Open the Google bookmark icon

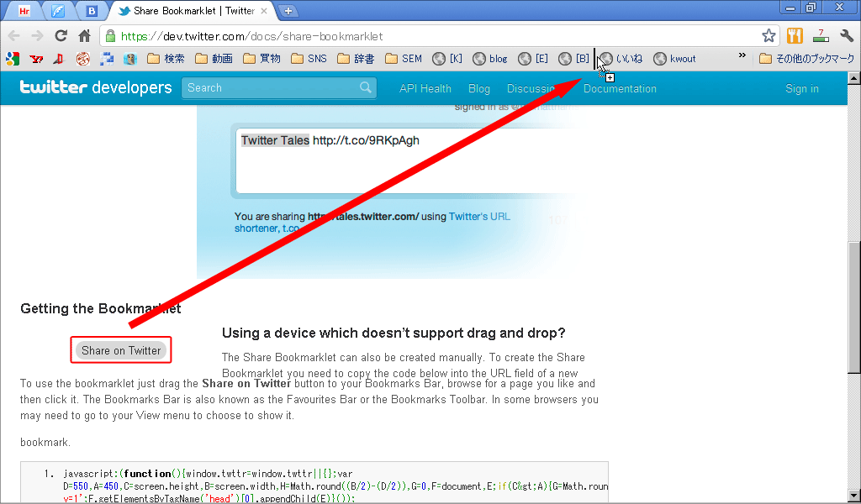(x=13, y=59)
